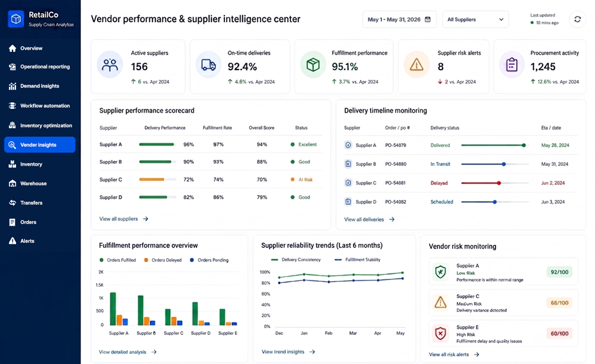Click the Transfers arrows icon
The image size is (595, 364).
pos(12,203)
